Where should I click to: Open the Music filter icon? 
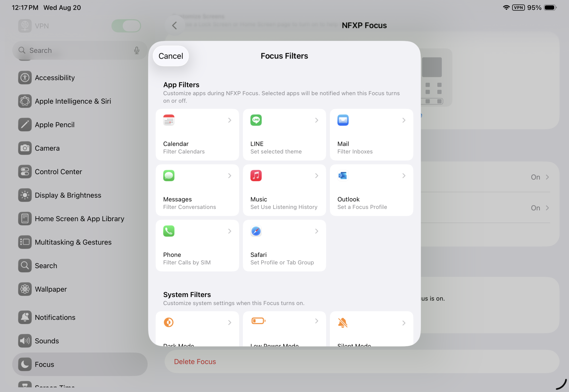[256, 175]
